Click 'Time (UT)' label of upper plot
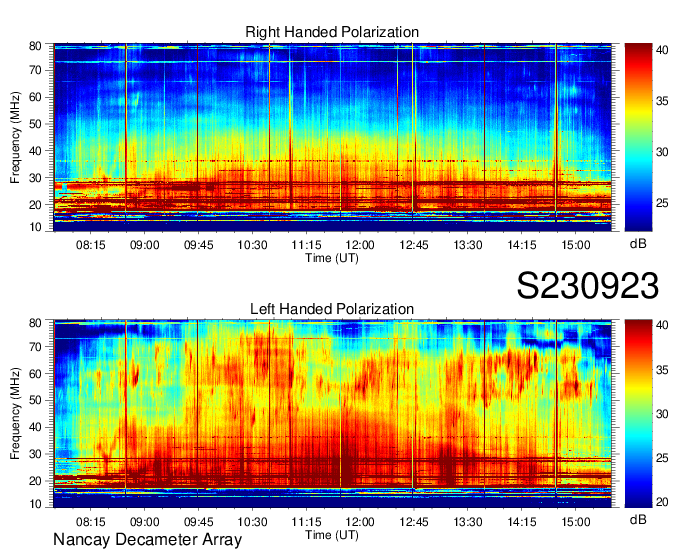 pyautogui.click(x=332, y=258)
